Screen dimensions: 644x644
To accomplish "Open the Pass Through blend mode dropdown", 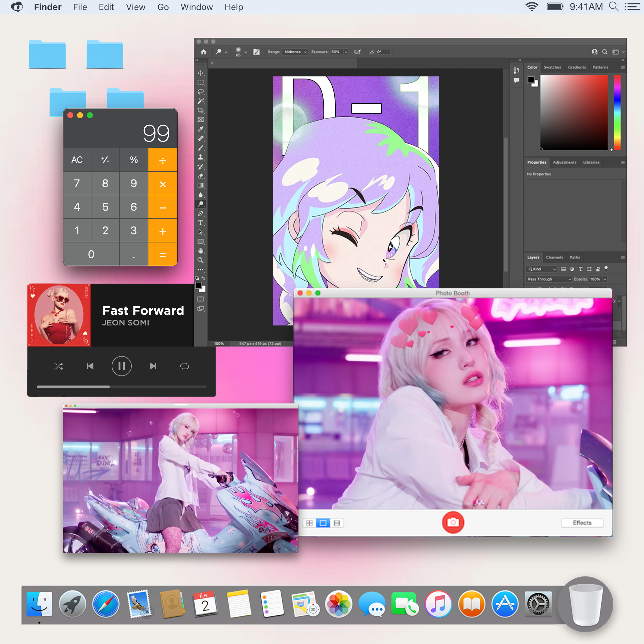I will [x=549, y=279].
